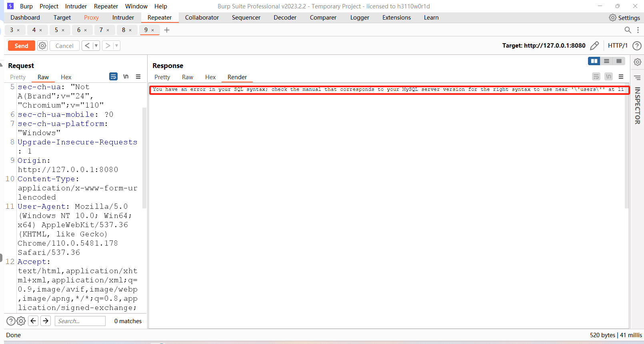Switch request view to Hex
Image resolution: width=644 pixels, height=344 pixels.
pos(66,77)
